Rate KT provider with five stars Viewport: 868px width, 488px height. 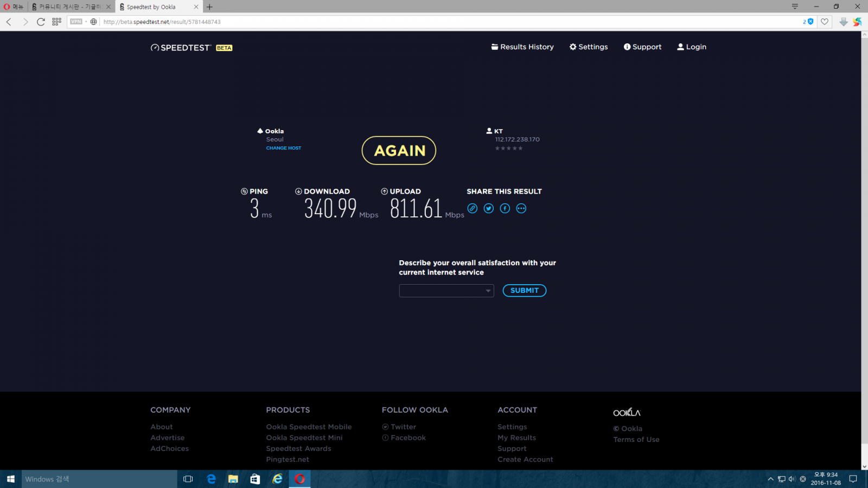520,149
